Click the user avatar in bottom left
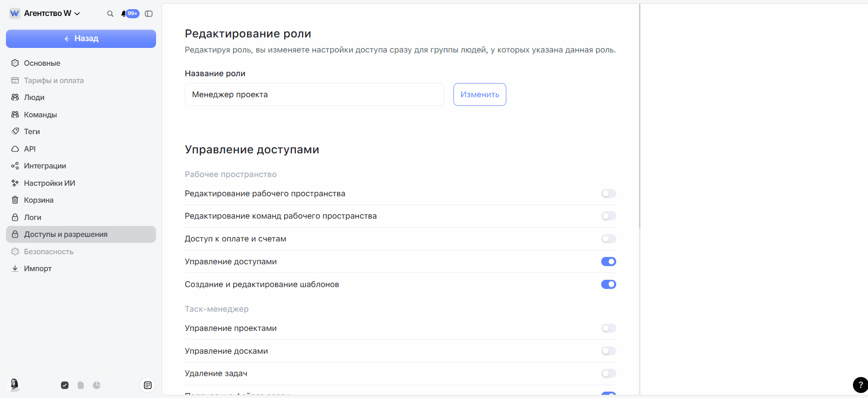This screenshot has height=398, width=868. 15,385
